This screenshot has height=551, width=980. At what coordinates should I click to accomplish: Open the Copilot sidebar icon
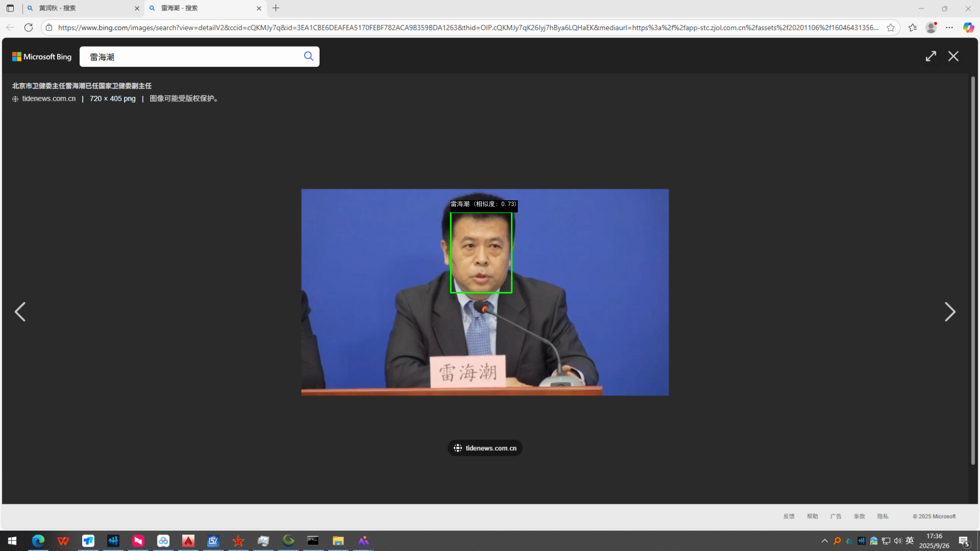tap(968, 28)
